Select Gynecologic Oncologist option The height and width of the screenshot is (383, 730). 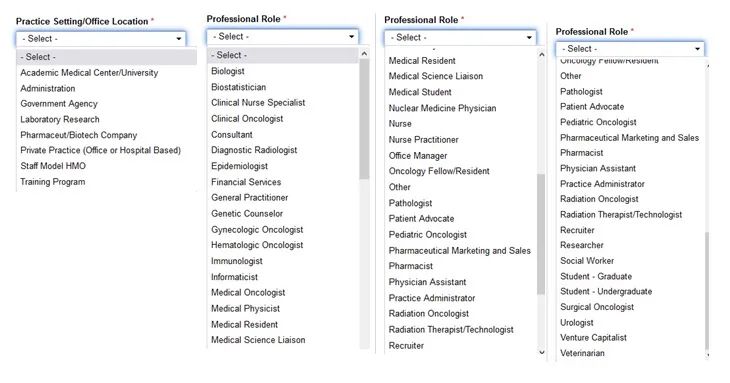pos(257,229)
